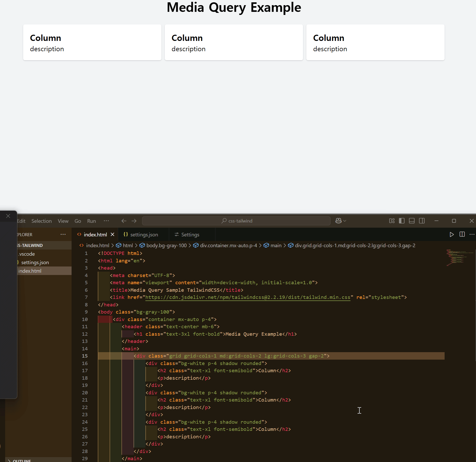The width and height of the screenshot is (476, 462).
Task: Click the closing head tag on line 8
Action: point(108,305)
